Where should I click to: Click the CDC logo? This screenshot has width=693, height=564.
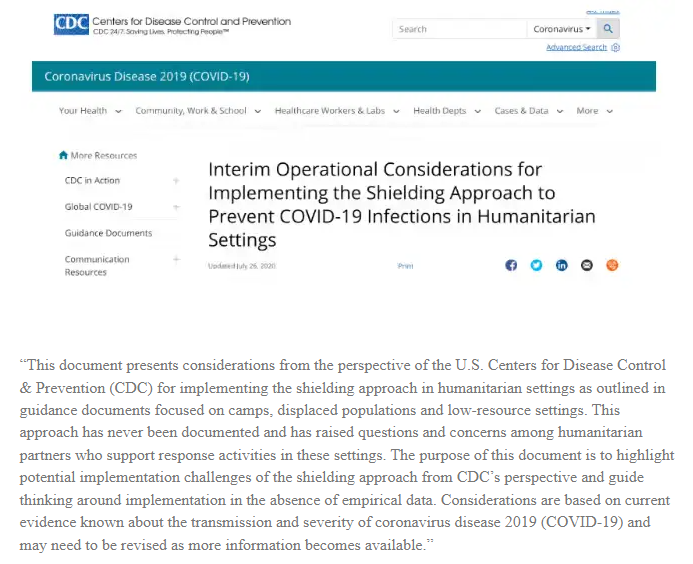point(71,24)
